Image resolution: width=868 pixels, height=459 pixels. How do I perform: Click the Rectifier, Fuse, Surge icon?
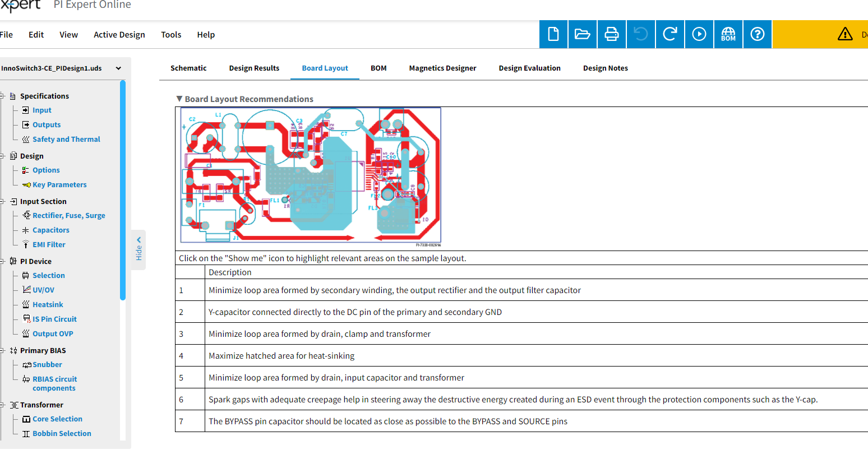pos(26,216)
